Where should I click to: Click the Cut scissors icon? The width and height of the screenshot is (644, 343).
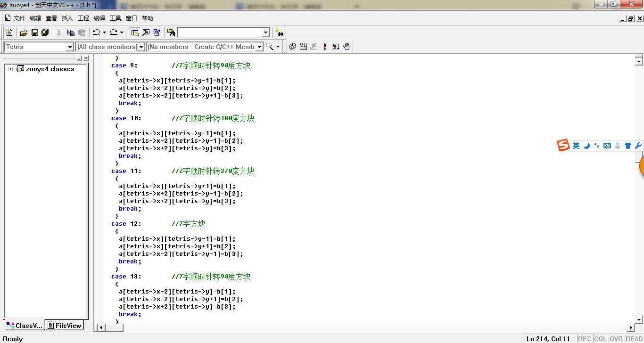coord(59,33)
